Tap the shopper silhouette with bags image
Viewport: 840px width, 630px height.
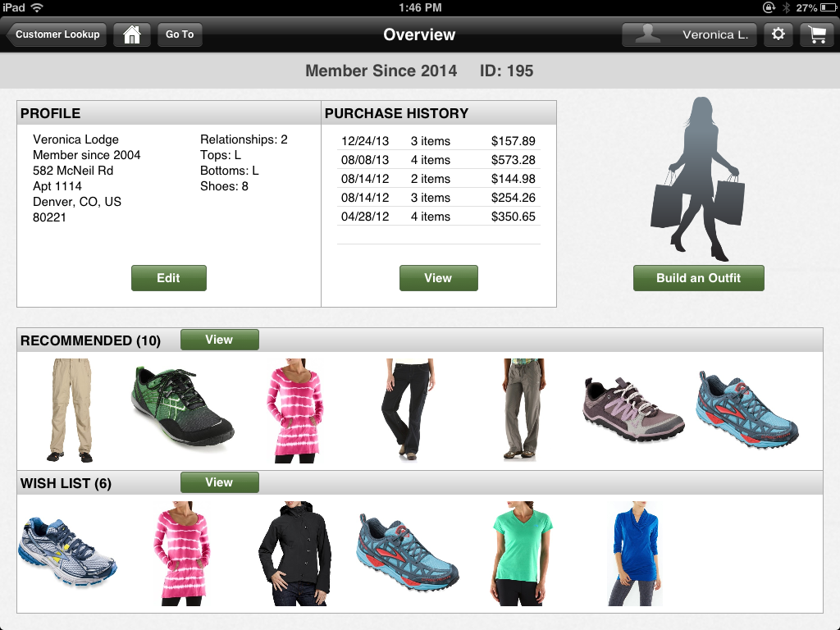[x=698, y=174]
